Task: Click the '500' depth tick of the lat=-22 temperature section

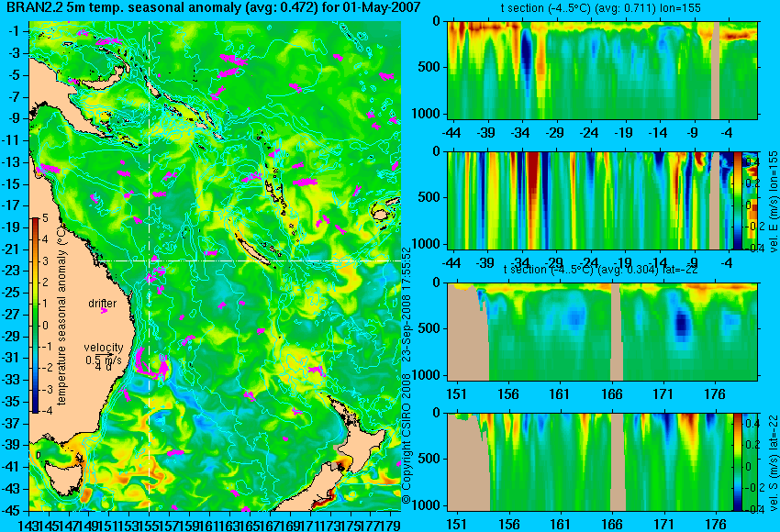Action: (429, 328)
